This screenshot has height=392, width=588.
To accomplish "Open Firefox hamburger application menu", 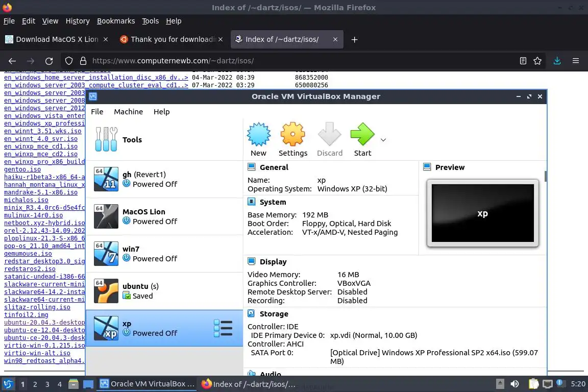I will [x=576, y=61].
